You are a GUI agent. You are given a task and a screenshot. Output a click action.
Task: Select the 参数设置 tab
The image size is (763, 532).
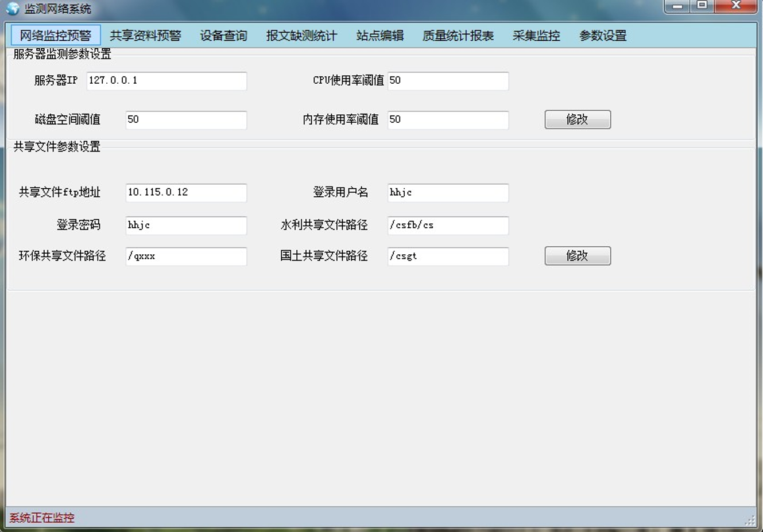click(x=602, y=36)
